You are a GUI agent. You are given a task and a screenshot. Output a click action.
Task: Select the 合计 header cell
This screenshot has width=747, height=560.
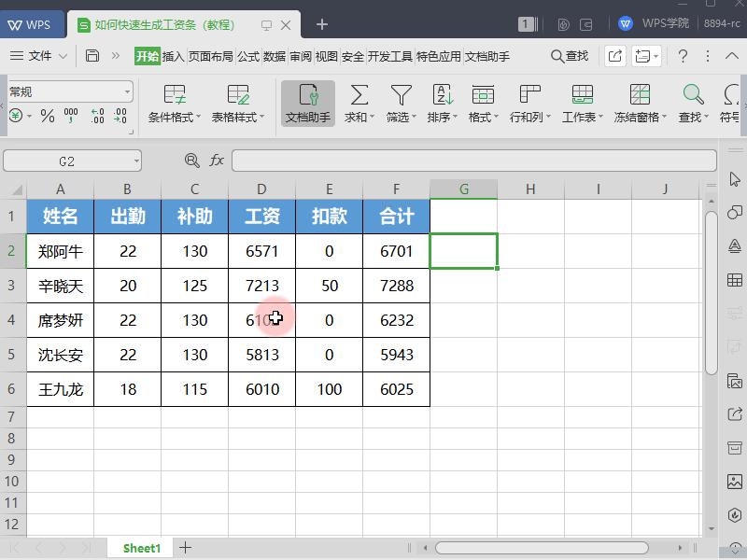pos(396,217)
